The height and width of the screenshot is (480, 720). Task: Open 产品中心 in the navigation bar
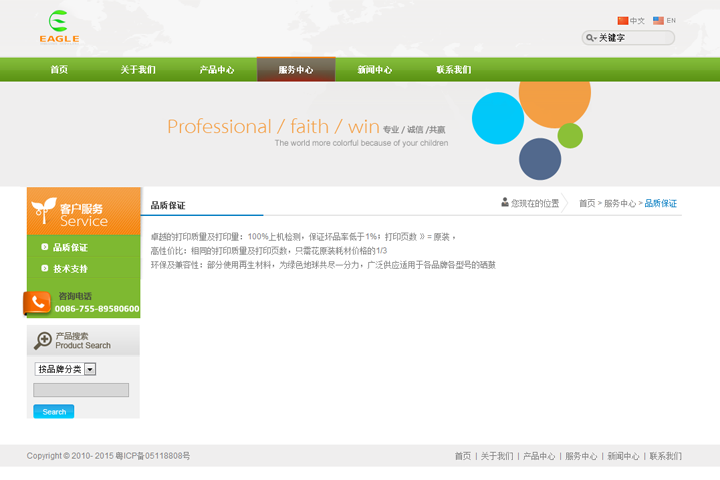217,70
